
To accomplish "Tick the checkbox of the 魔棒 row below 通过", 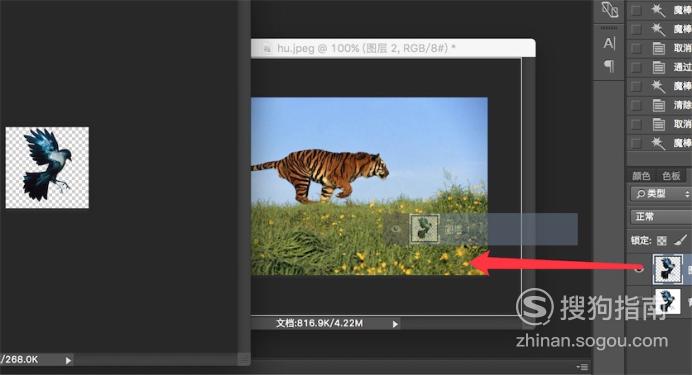I will pos(636,86).
